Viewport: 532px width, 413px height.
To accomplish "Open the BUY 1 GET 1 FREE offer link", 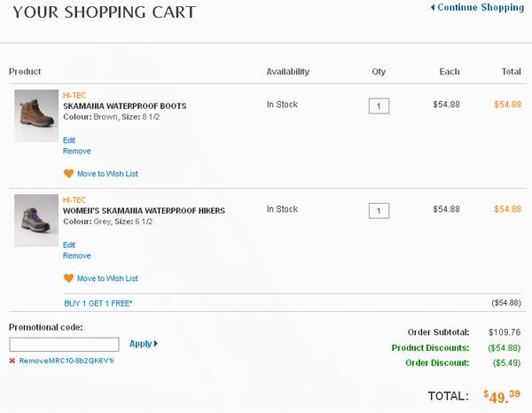I will pyautogui.click(x=98, y=303).
